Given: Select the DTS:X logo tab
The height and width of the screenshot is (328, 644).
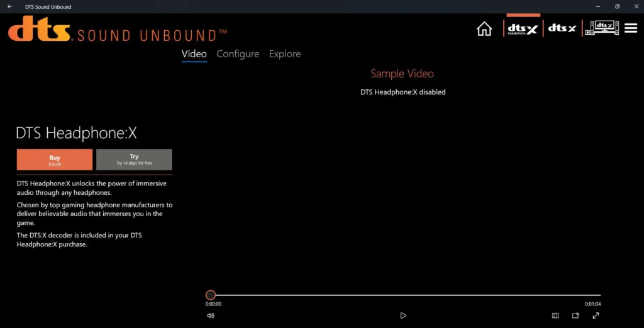Looking at the screenshot, I should point(562,28).
